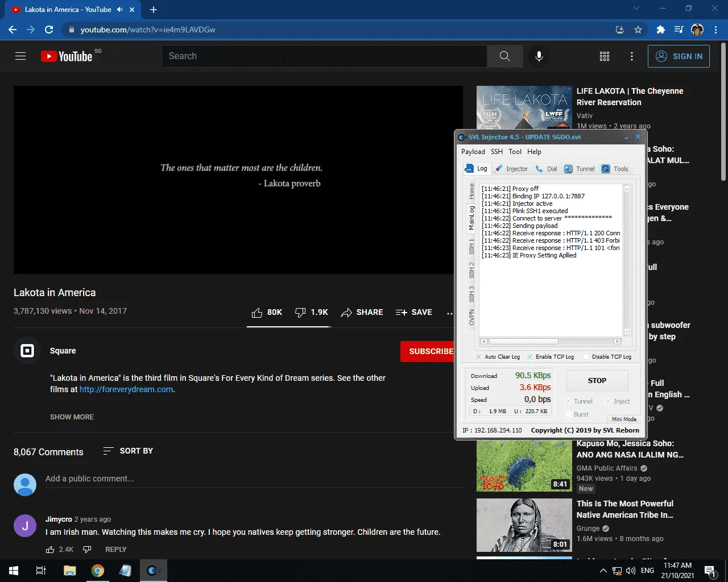728x582 pixels.
Task: Switch injector to Mini Mode
Action: pyautogui.click(x=624, y=419)
